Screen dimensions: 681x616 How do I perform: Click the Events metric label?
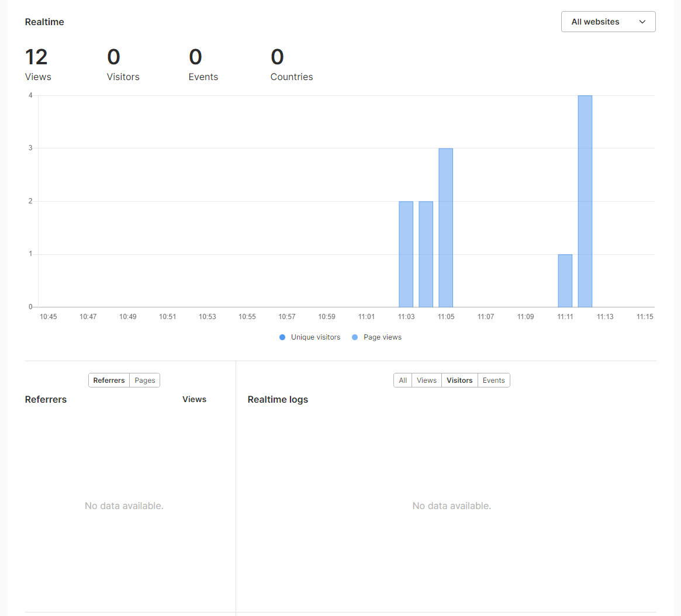pos(203,77)
